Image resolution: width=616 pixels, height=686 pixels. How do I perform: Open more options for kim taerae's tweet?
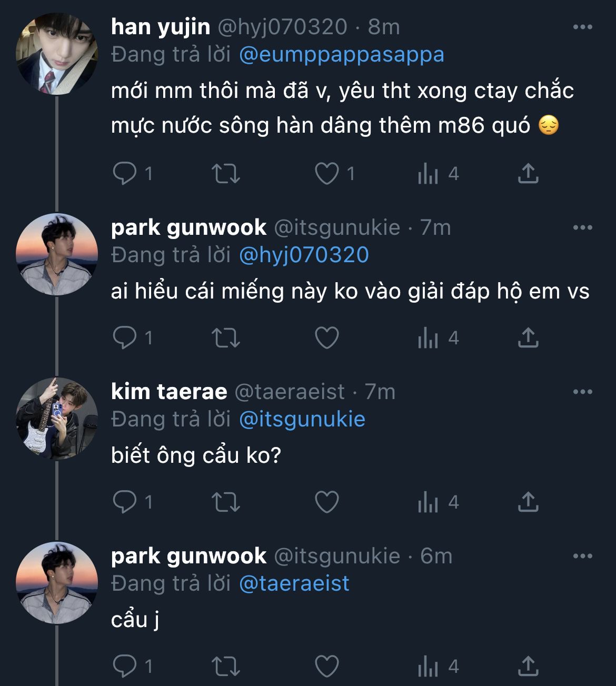pos(582,392)
